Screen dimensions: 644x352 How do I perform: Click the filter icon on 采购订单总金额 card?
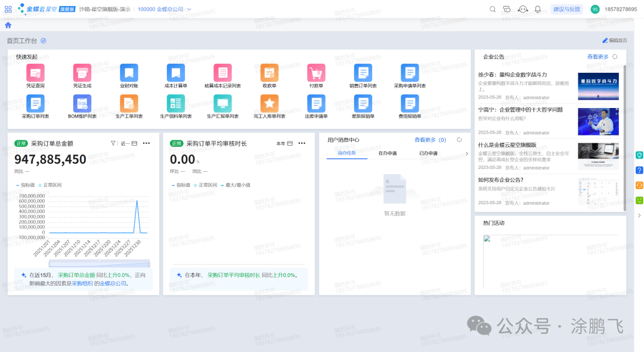pos(113,143)
